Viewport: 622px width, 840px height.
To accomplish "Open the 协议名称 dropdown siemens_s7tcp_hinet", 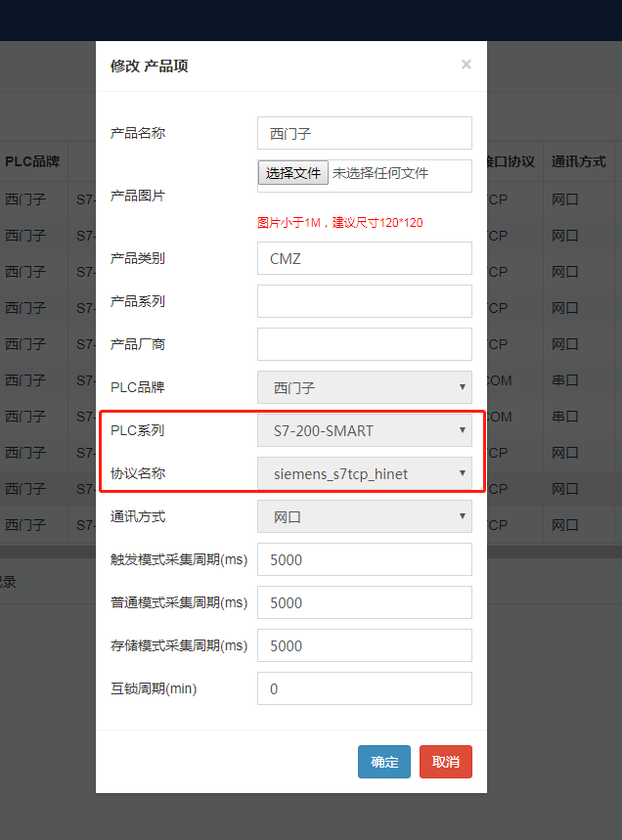I will (364, 473).
